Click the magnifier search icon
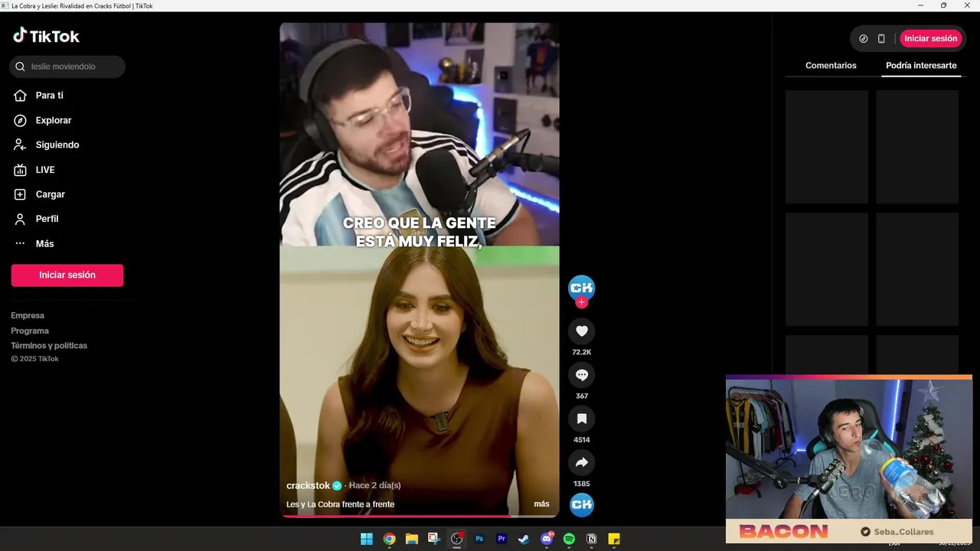 click(21, 67)
